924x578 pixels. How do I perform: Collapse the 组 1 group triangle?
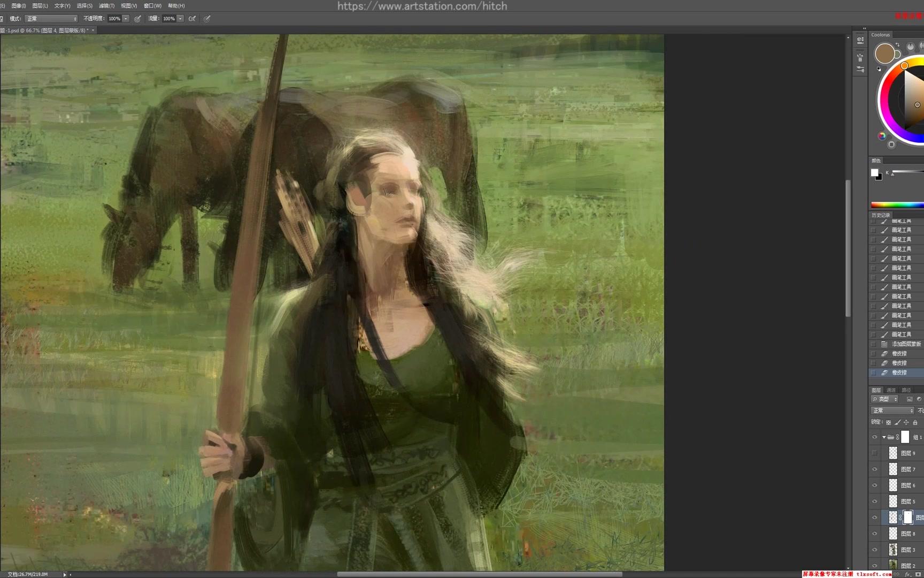[x=884, y=437]
